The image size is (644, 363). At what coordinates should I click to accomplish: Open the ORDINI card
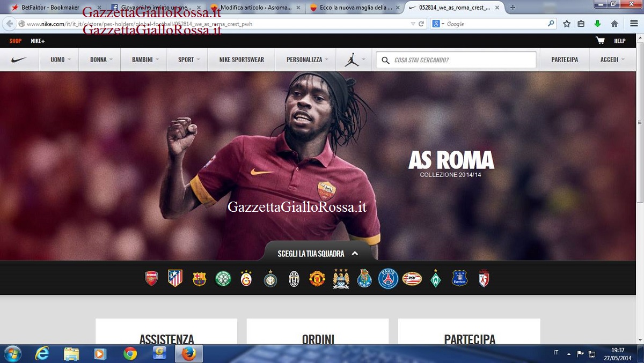tap(318, 331)
